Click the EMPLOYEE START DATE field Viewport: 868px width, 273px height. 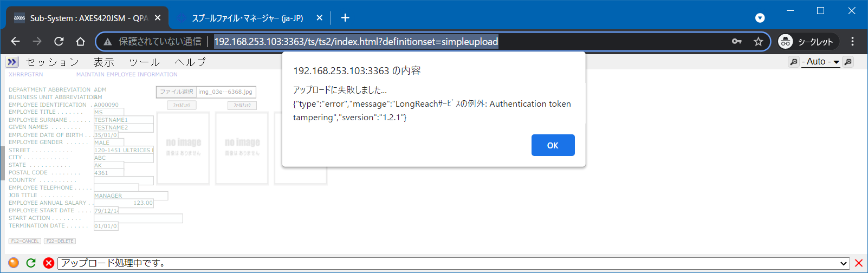[106, 211]
